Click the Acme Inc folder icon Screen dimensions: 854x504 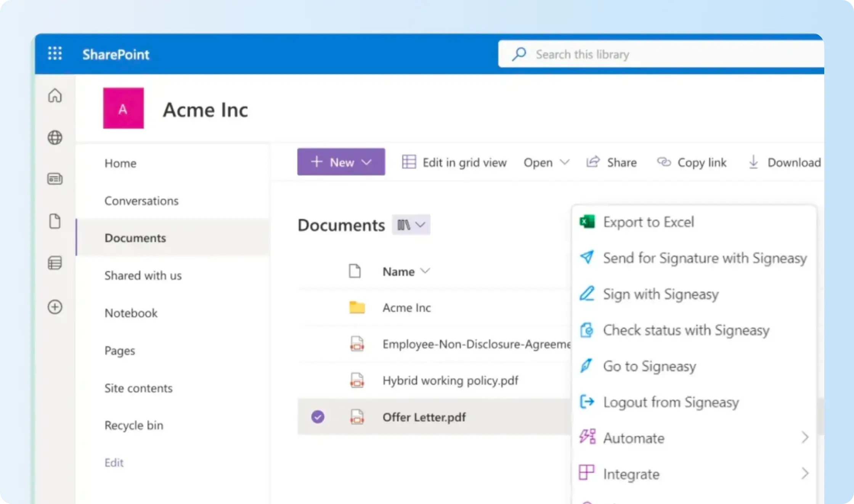[357, 307]
